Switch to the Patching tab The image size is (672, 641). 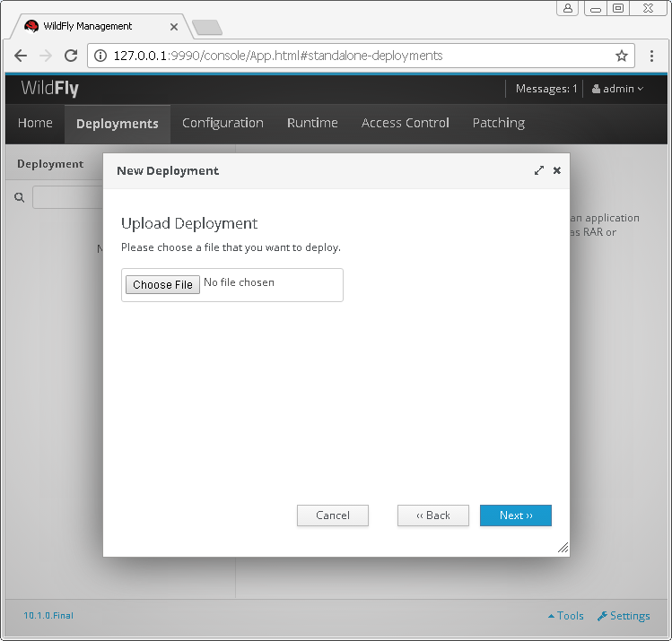click(x=499, y=124)
